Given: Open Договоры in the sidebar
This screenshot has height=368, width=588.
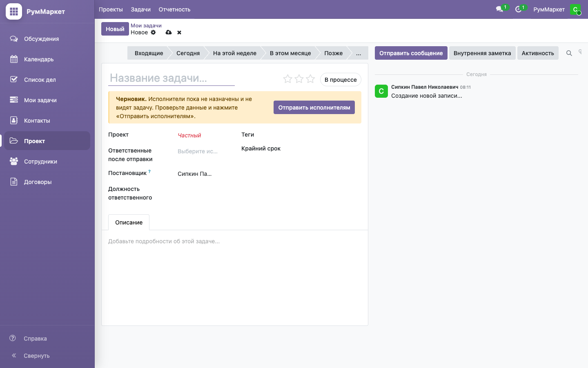Looking at the screenshot, I should point(47,182).
